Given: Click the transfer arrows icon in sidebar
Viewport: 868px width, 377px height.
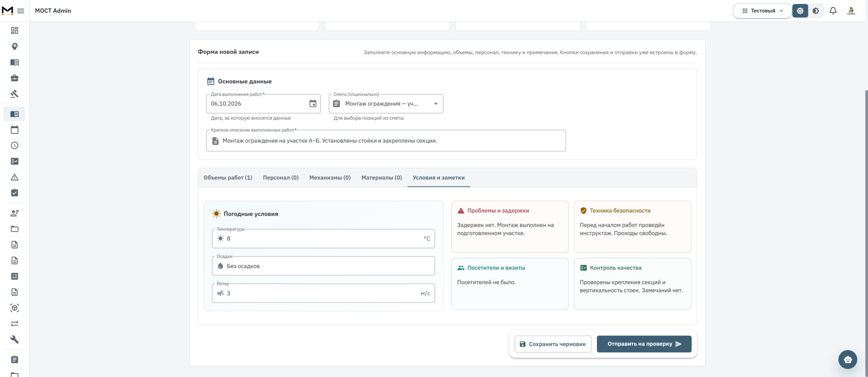Looking at the screenshot, I should (x=14, y=324).
